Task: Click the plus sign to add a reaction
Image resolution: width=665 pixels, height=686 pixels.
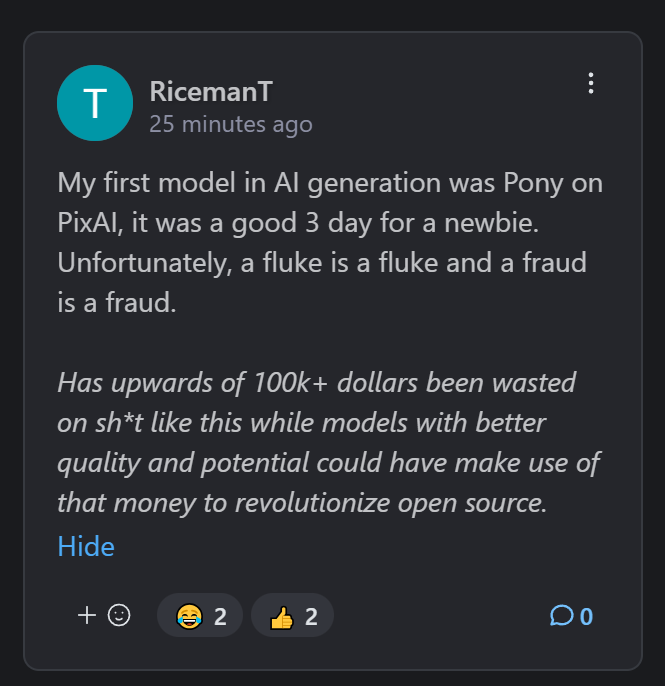Action: (87, 615)
